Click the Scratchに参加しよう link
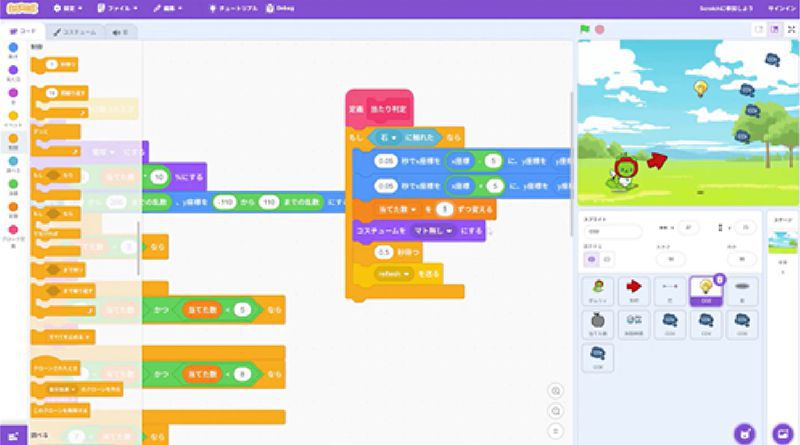The image size is (800, 445). pyautogui.click(x=726, y=8)
